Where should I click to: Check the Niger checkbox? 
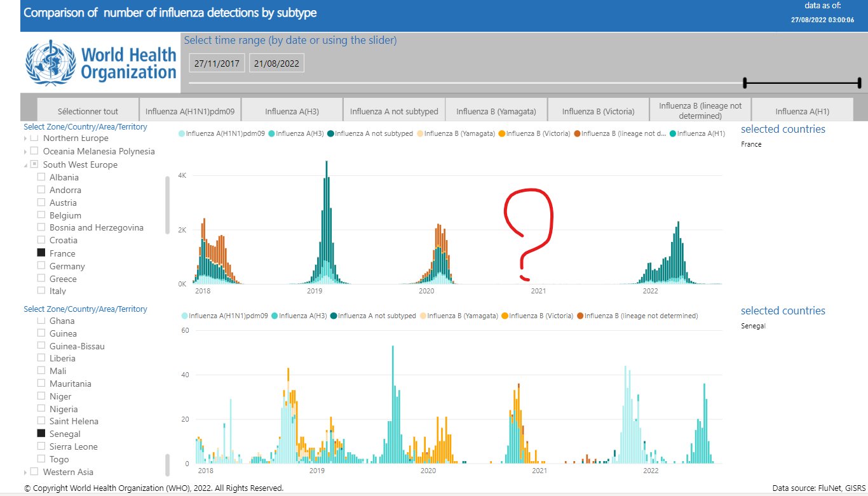tap(41, 396)
